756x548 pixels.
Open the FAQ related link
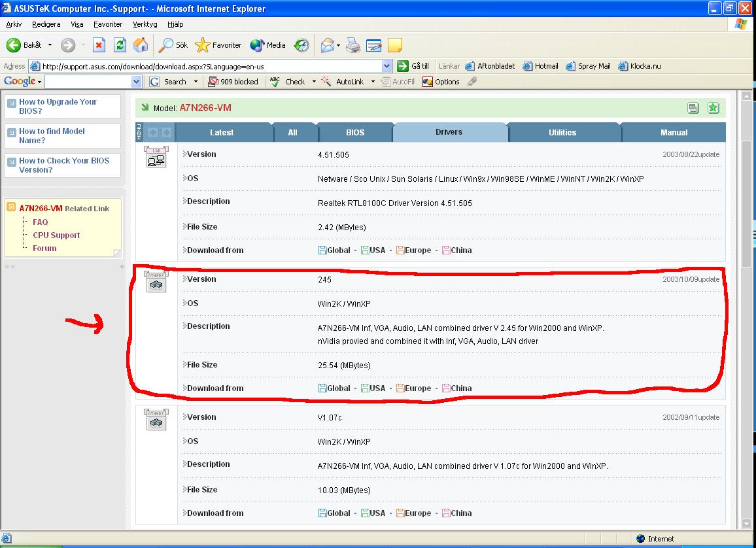point(41,222)
